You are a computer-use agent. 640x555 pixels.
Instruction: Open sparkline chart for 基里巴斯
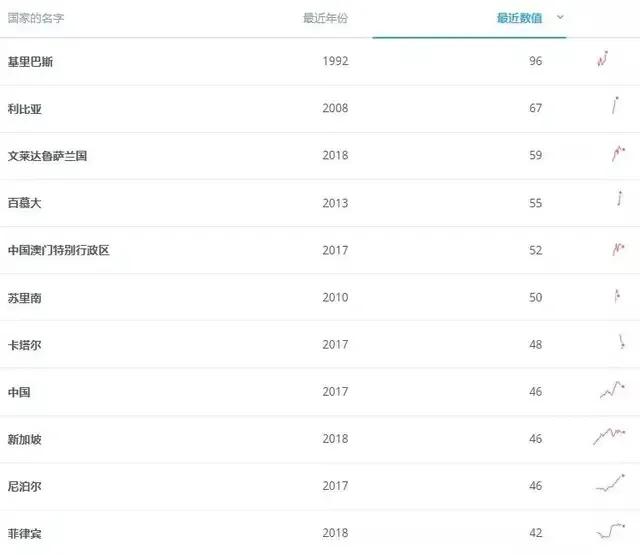click(603, 60)
